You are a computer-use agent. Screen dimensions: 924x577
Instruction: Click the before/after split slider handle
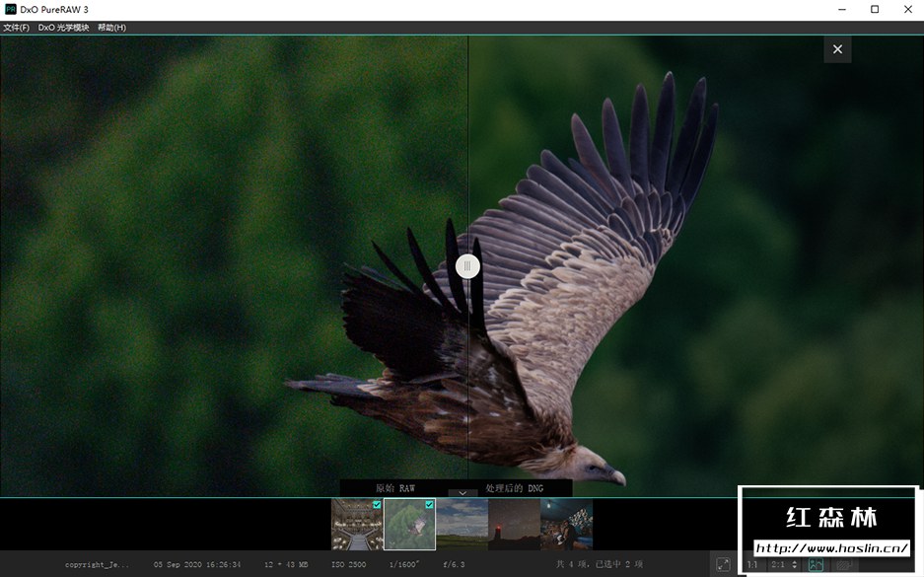[467, 265]
